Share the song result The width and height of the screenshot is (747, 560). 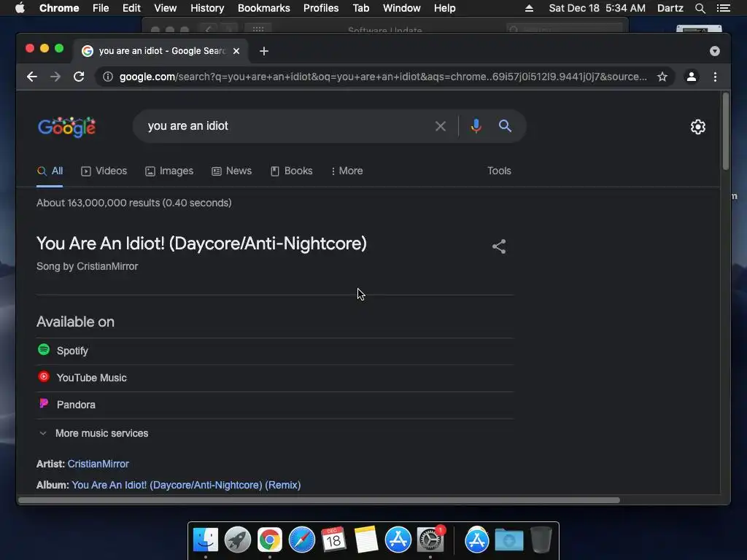pos(499,246)
